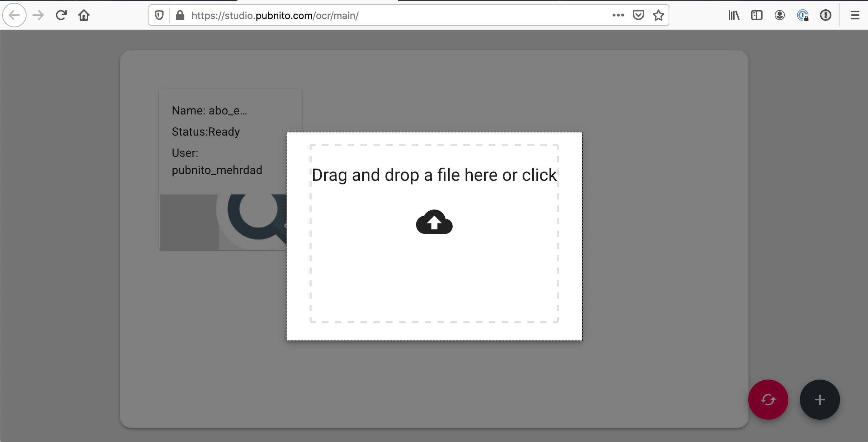
Task: Click the dark plus add button
Action: point(820,400)
